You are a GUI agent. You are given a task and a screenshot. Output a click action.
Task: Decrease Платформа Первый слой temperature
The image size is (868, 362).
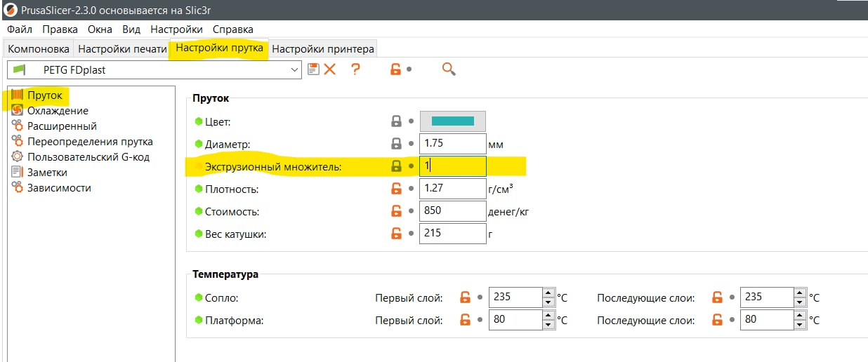548,325
